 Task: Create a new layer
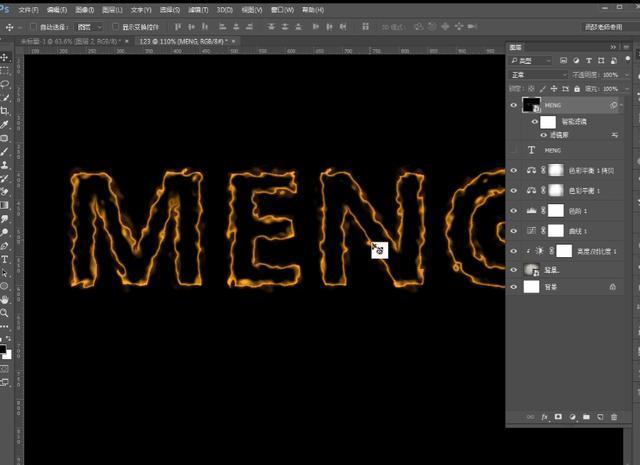(x=600, y=417)
